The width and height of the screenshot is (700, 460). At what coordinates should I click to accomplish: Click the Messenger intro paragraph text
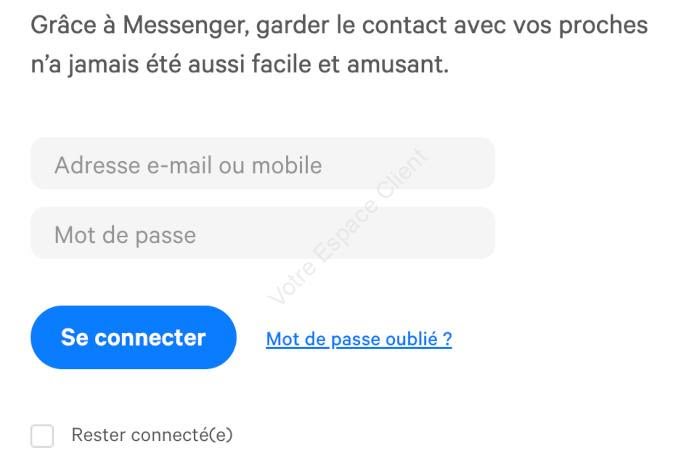(339, 45)
